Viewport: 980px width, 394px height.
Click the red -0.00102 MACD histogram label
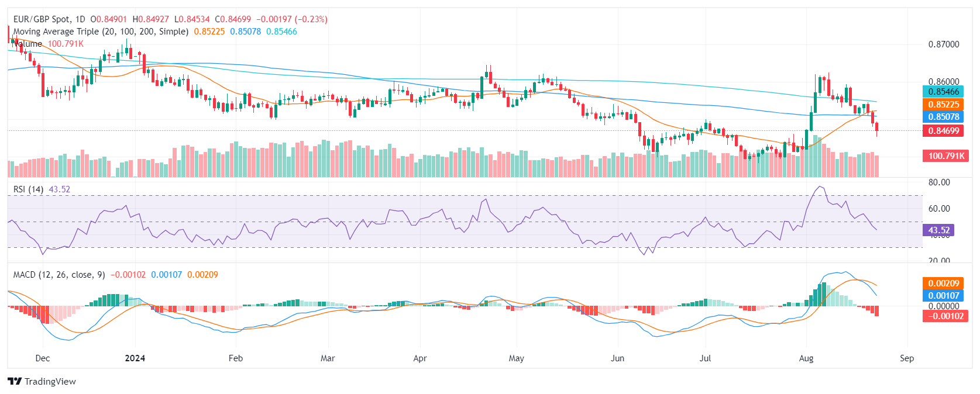(x=943, y=316)
